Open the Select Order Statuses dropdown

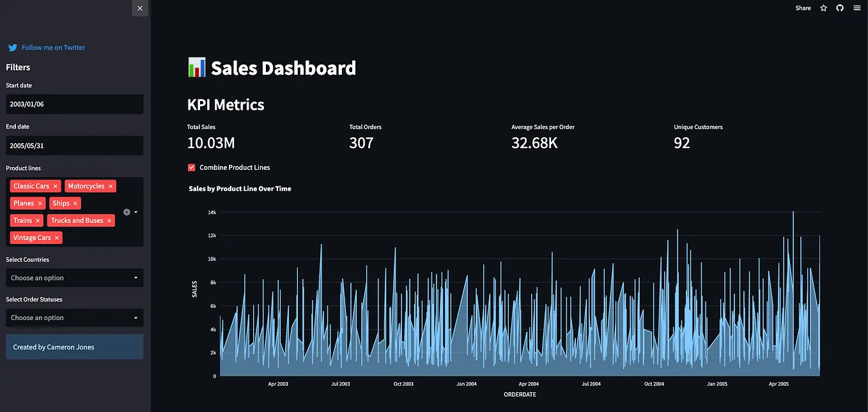coord(74,317)
